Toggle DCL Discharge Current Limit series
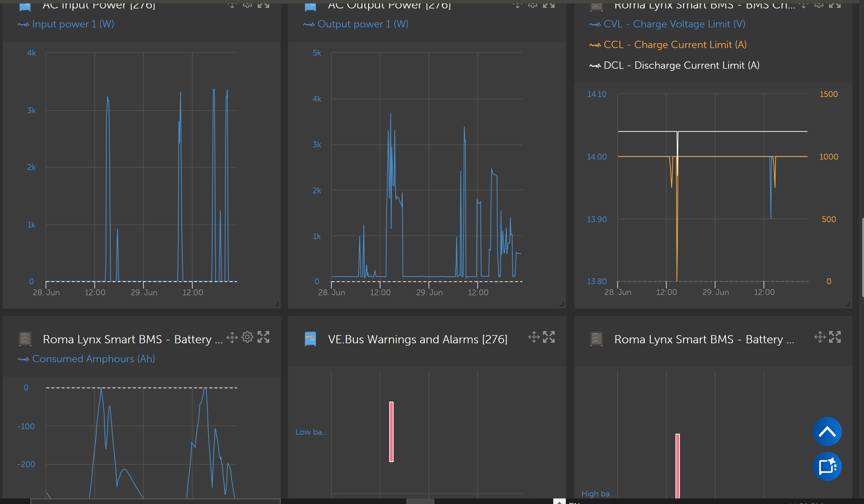 (x=681, y=65)
